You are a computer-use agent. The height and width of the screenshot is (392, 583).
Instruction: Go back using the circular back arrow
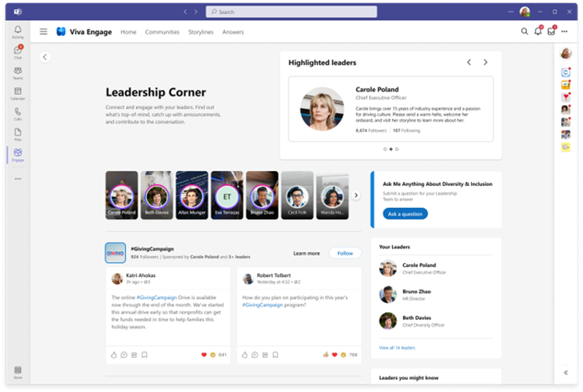tap(45, 57)
